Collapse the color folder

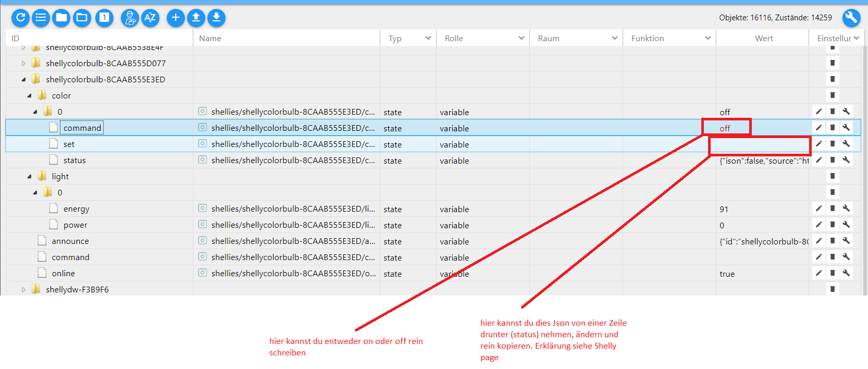29,96
